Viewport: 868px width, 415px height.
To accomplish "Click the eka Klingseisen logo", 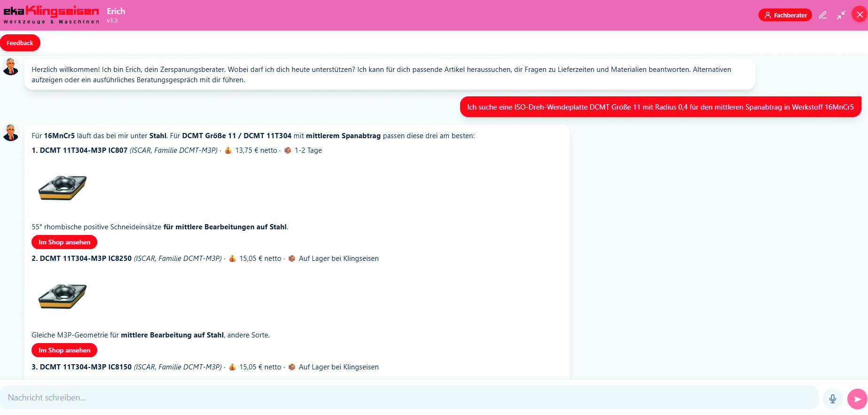I will [x=51, y=15].
